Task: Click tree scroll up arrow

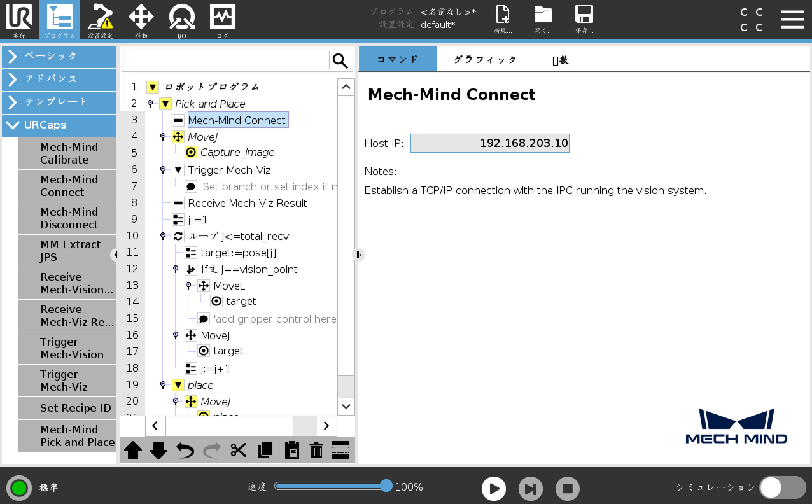Action: pos(346,87)
